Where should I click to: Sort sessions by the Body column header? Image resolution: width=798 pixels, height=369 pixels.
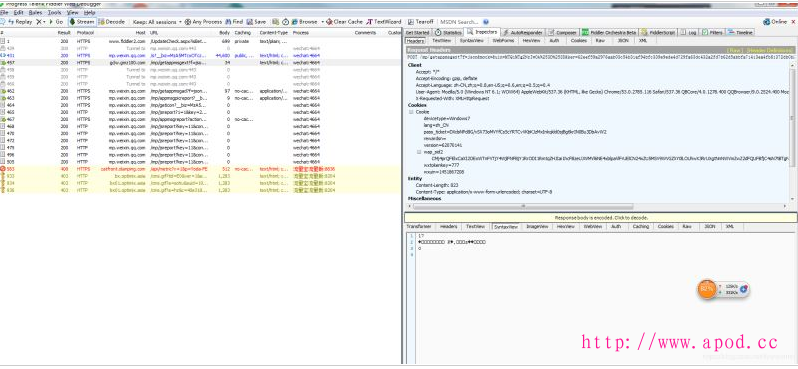click(225, 33)
